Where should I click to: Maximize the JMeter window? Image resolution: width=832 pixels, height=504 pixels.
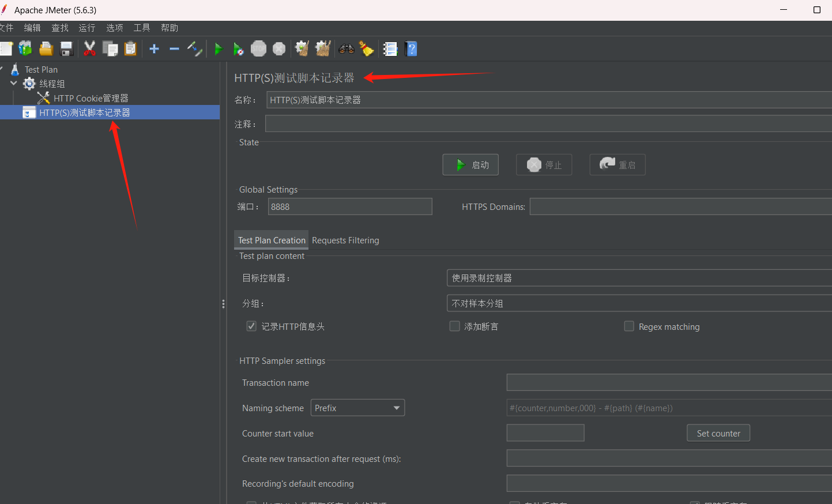(x=816, y=10)
